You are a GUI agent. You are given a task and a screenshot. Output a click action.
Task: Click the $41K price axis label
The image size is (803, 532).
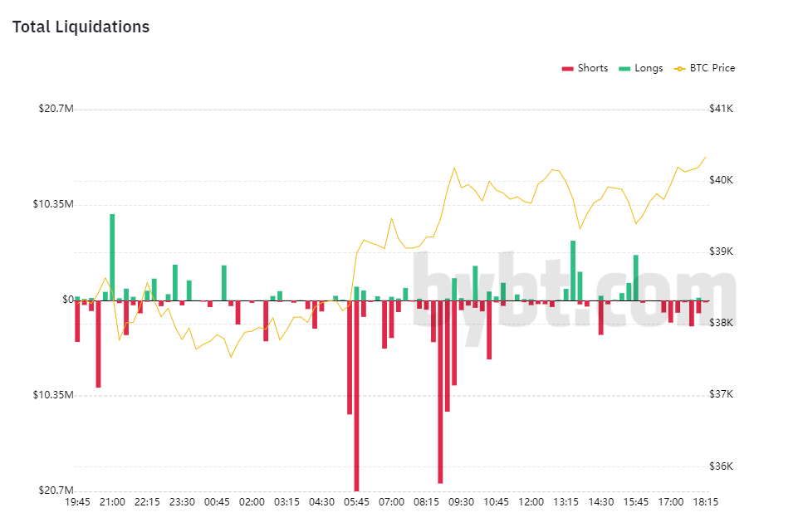point(721,109)
